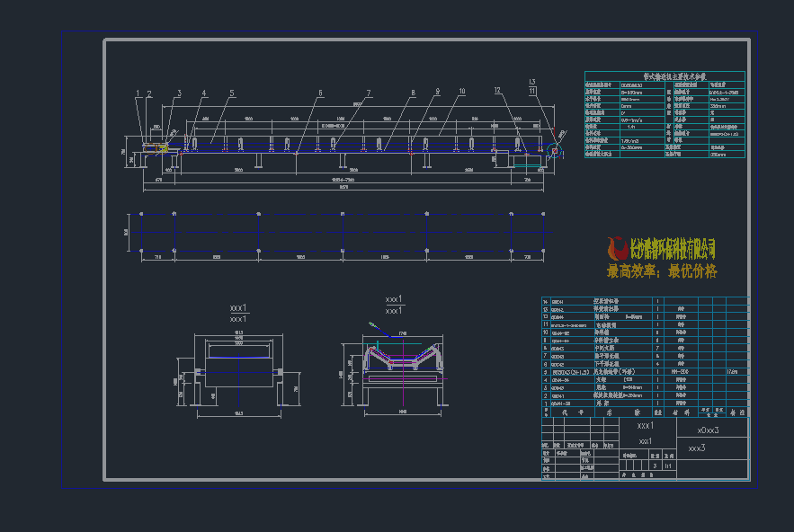Click the orange slogan text under logo
Viewport: 794px width, 532px height.
662,270
